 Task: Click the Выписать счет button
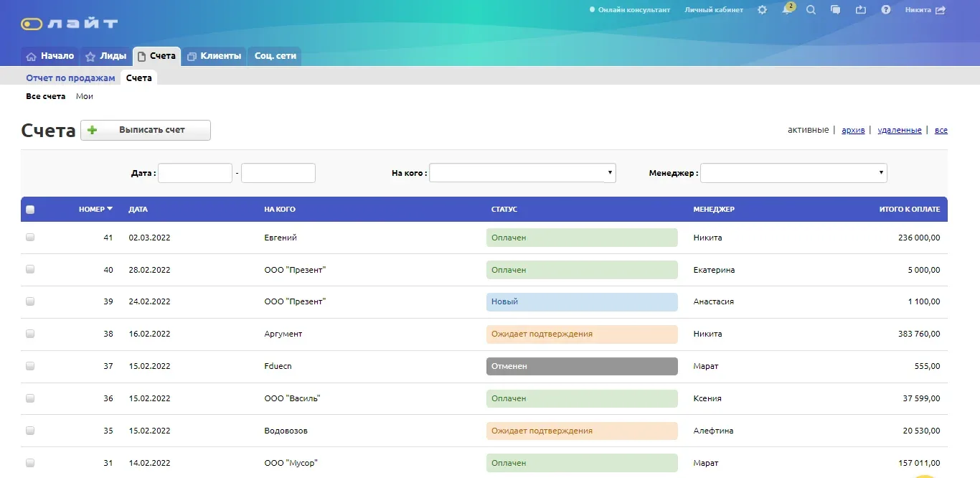(146, 130)
